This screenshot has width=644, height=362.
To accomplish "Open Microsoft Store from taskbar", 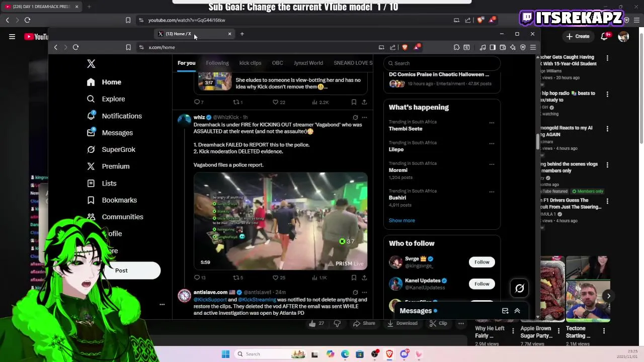I will 360,354.
